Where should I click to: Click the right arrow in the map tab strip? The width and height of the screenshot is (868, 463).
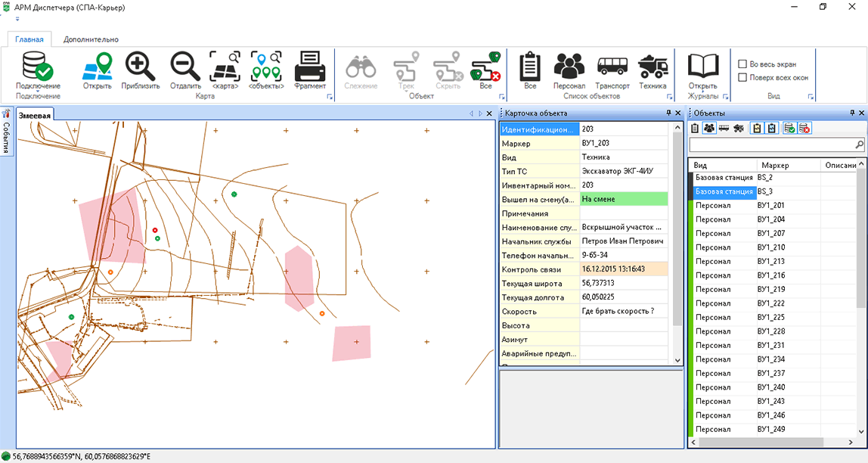(x=480, y=113)
